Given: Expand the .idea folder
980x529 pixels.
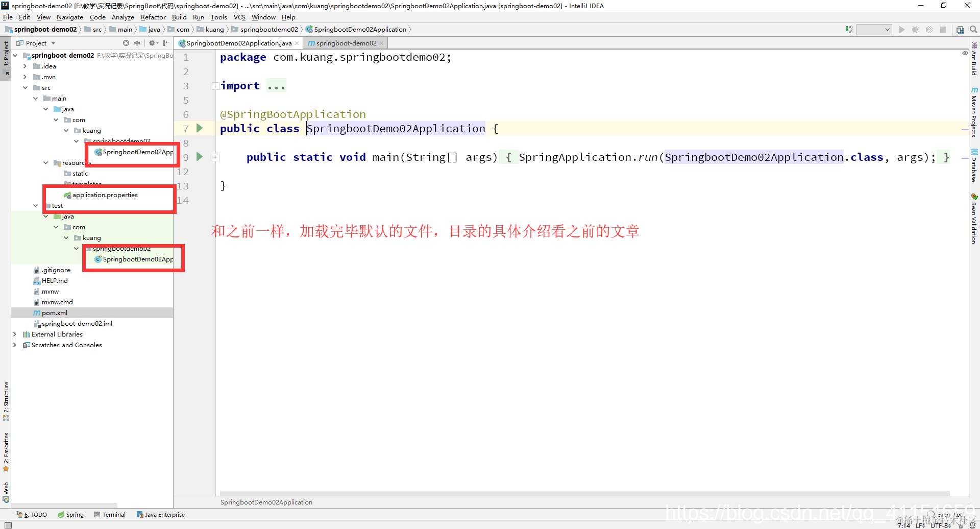Looking at the screenshot, I should point(25,66).
